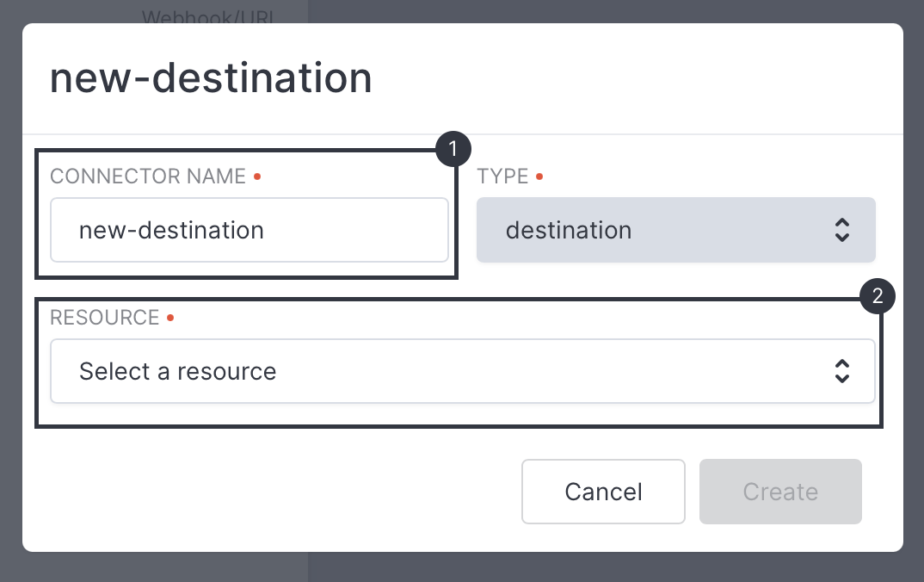Click the Connector Name input field
This screenshot has width=924, height=582.
point(249,230)
